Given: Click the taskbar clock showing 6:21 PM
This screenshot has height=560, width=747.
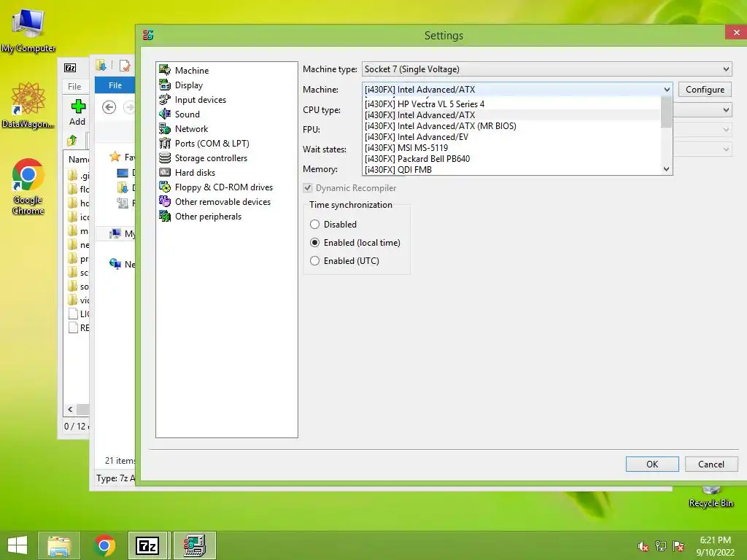Looking at the screenshot, I should (x=715, y=546).
